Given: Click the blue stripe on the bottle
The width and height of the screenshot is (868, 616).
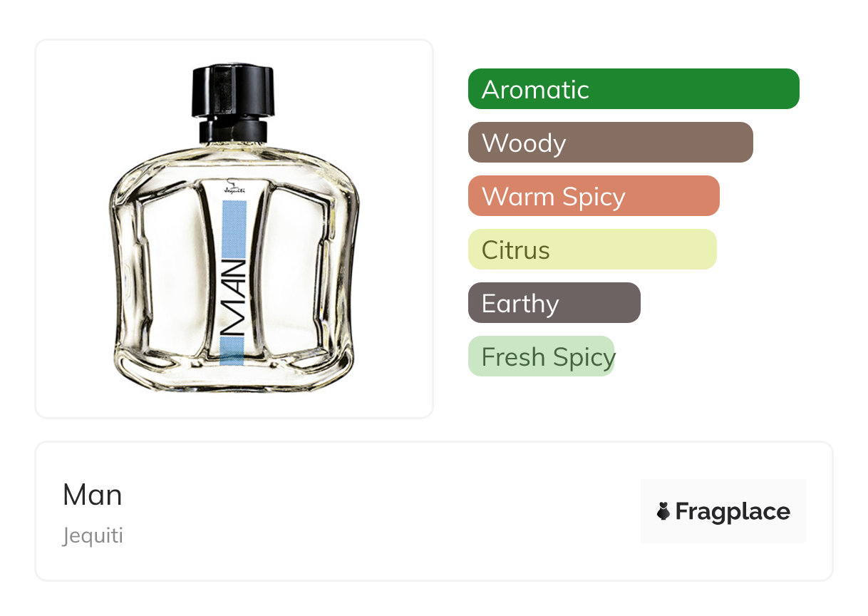Looking at the screenshot, I should pos(234,283).
